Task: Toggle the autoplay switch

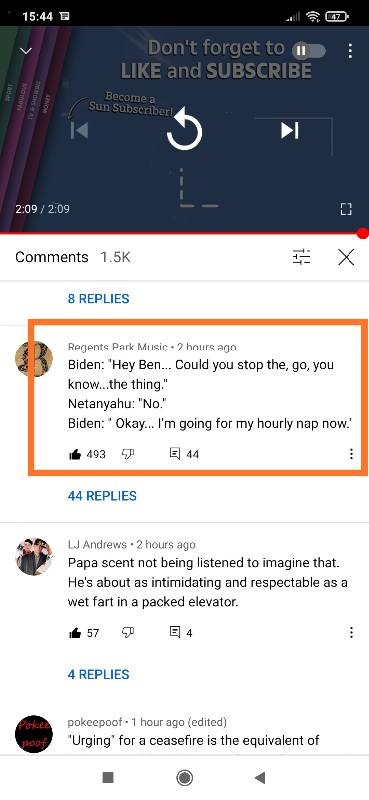Action: point(308,51)
